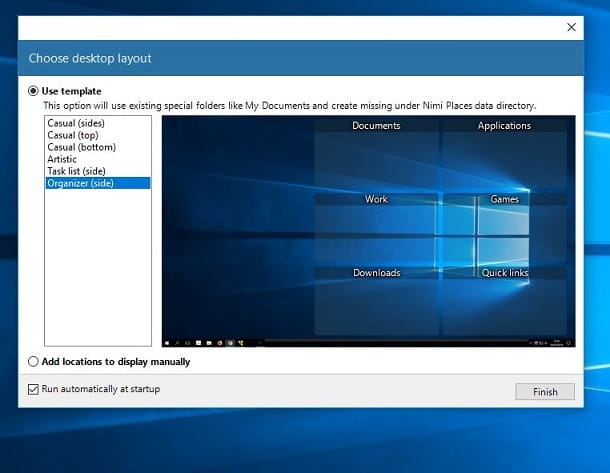This screenshot has height=473, width=610.
Task: Close the desktop layout dialog
Action: pos(571,28)
